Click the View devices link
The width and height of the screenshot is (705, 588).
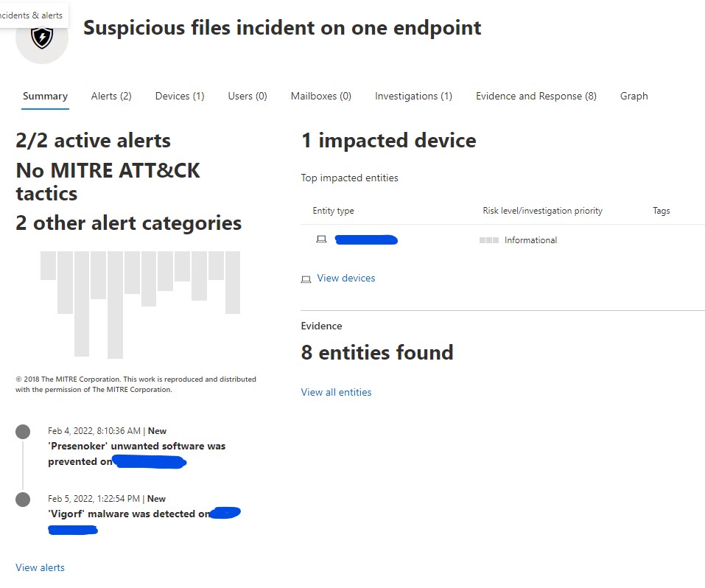pyautogui.click(x=346, y=279)
